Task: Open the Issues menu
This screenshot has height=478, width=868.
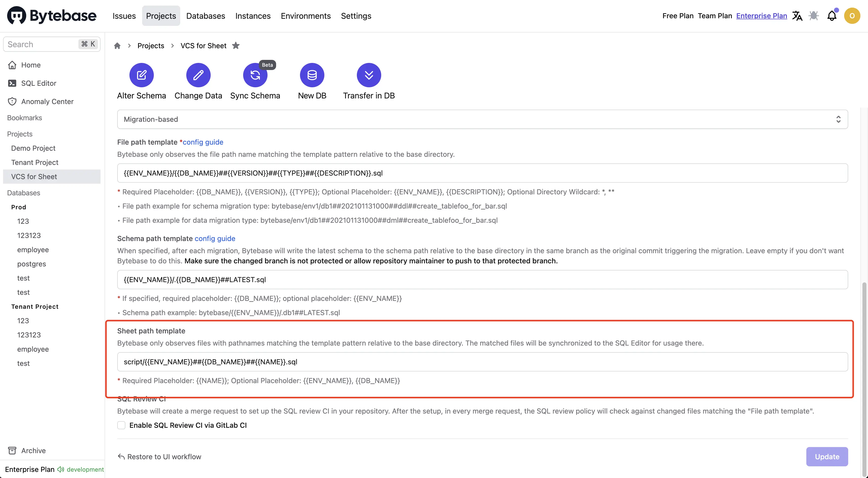Action: (x=124, y=16)
